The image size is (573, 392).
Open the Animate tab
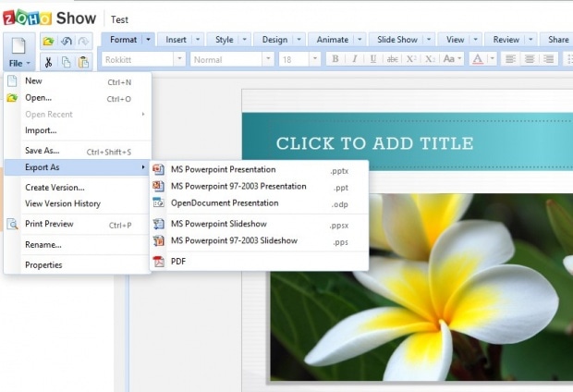click(x=332, y=40)
